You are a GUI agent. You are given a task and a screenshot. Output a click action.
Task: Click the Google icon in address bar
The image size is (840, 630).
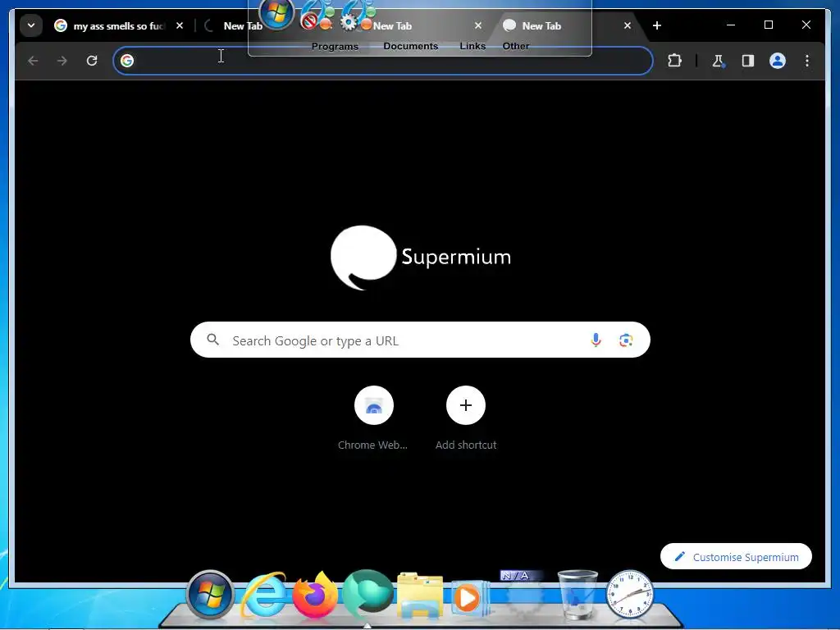coord(127,61)
